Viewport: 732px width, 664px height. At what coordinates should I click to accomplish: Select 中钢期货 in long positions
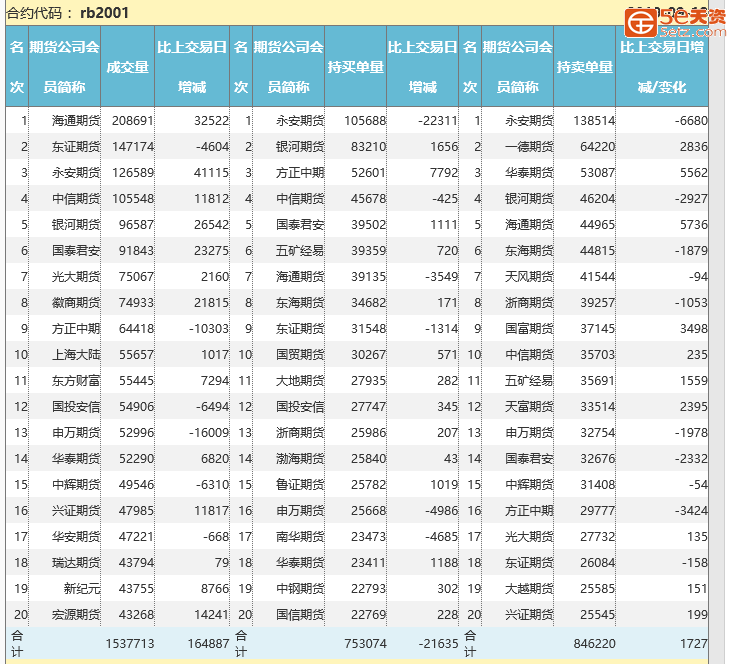(300, 589)
